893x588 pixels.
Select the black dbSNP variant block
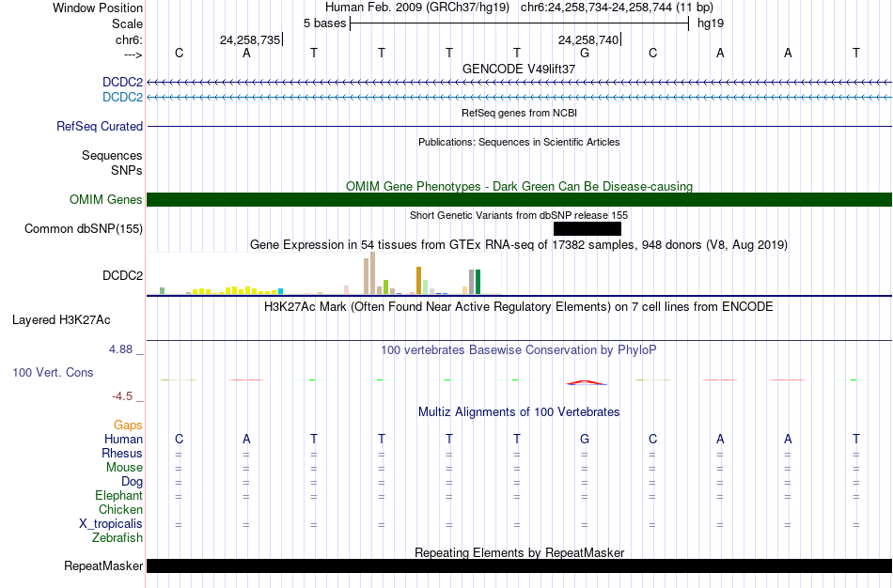click(x=587, y=229)
